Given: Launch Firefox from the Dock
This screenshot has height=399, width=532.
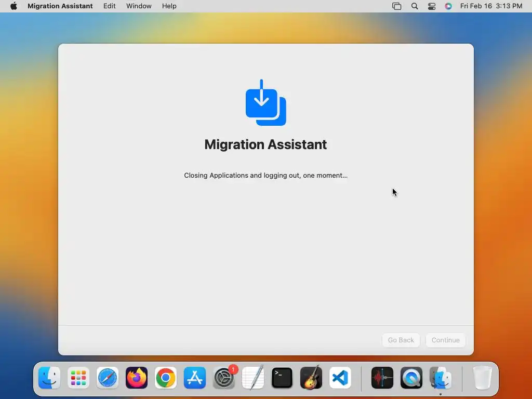Looking at the screenshot, I should (x=137, y=378).
